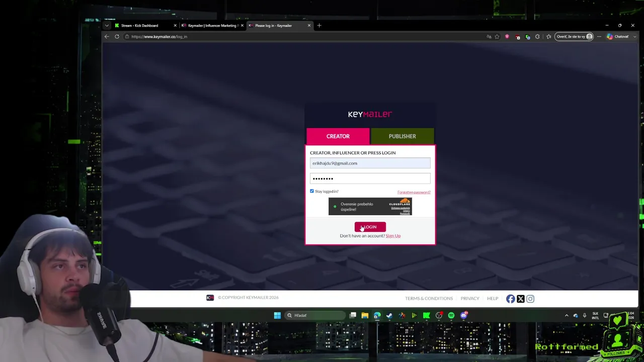The height and width of the screenshot is (362, 644).
Task: Click the password input field
Action: tap(370, 178)
